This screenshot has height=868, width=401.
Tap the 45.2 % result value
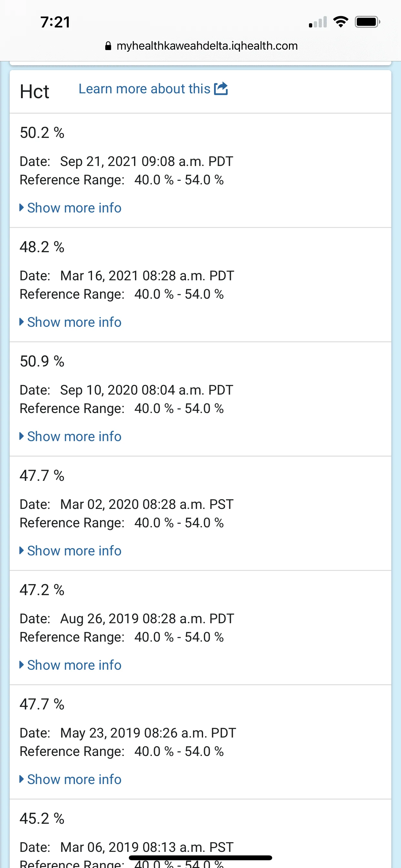(42, 819)
